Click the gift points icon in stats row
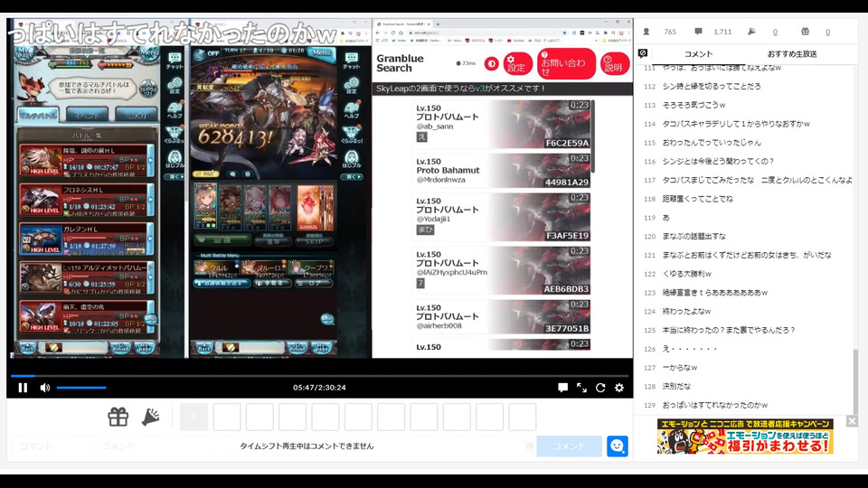 pyautogui.click(x=805, y=32)
